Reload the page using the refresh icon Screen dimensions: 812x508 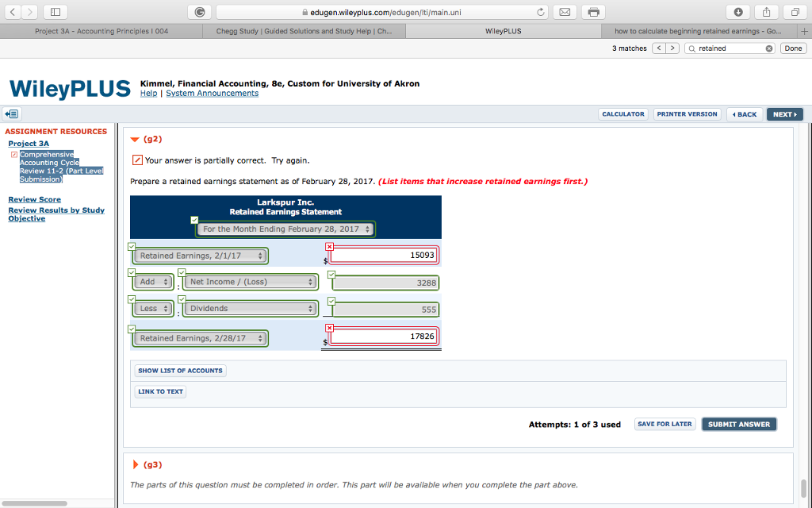(540, 12)
